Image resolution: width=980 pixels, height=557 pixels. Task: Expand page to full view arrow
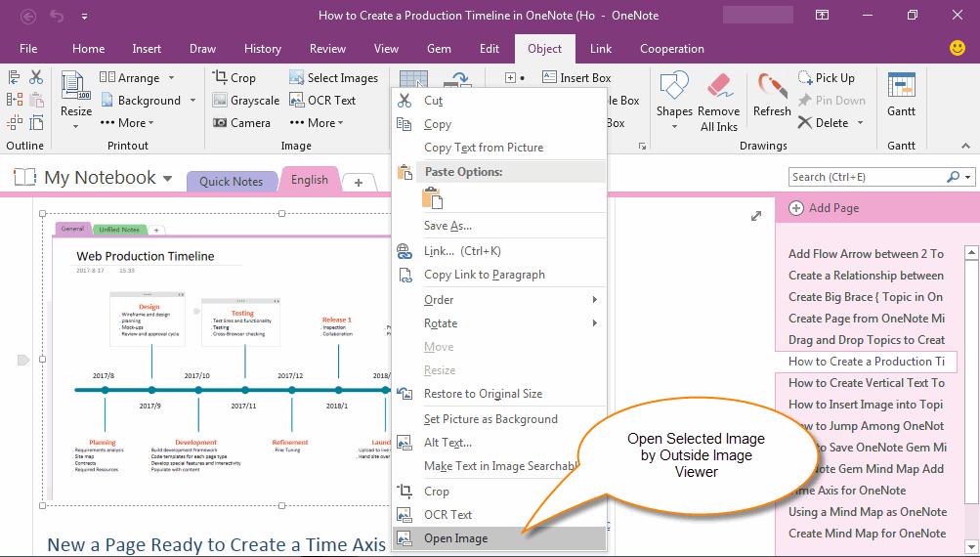756,216
